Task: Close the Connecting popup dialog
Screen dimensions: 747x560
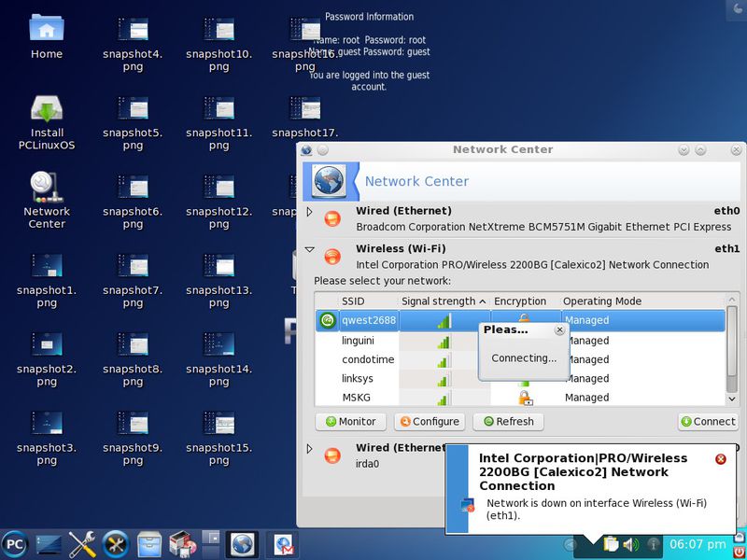Action: click(559, 329)
